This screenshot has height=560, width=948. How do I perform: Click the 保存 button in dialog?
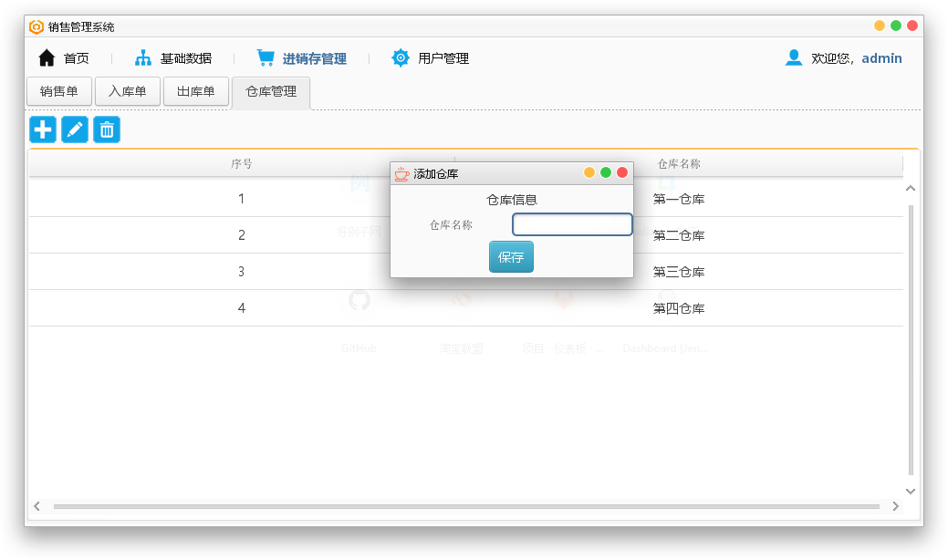511,256
